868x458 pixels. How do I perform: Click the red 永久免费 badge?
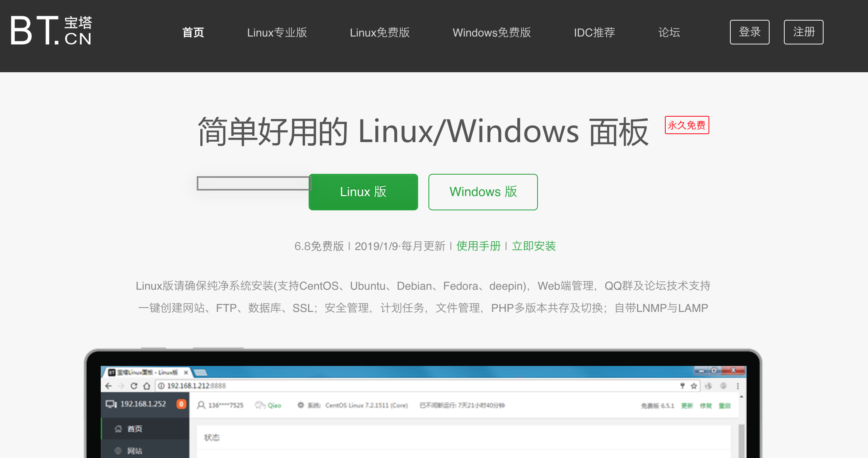[687, 125]
